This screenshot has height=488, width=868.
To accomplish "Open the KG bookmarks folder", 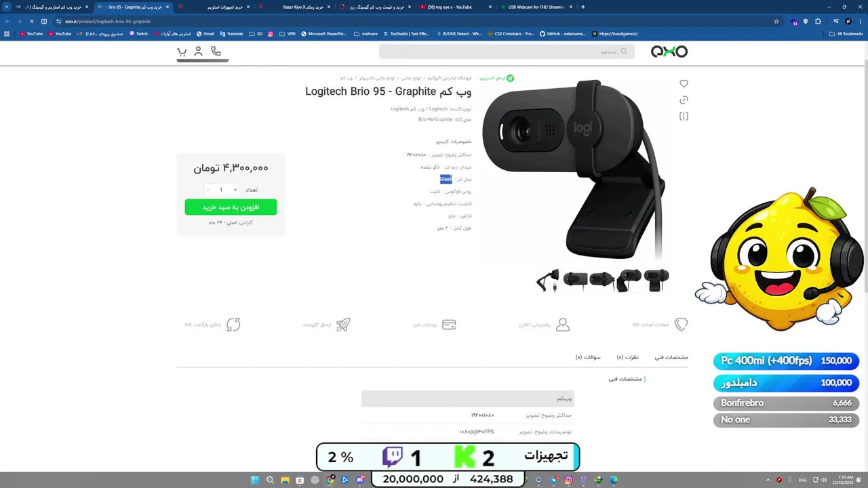I will pos(256,34).
